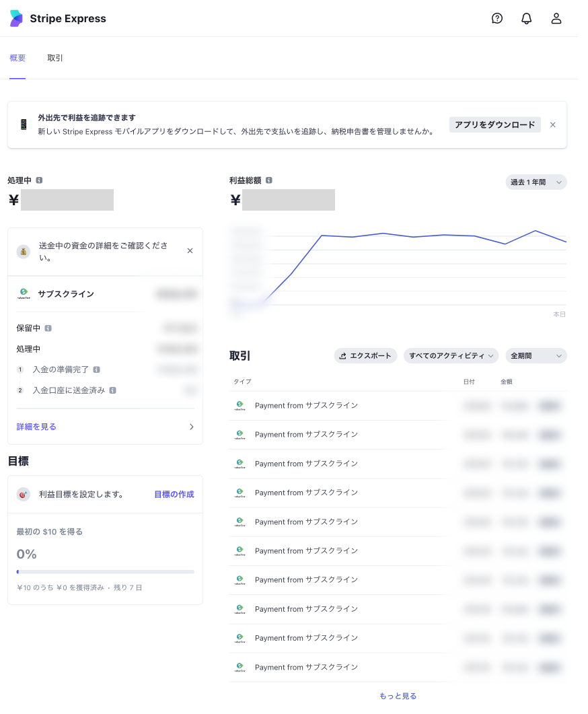Click the Stripe Express logo
This screenshot has height=714, width=588.
pos(58,19)
